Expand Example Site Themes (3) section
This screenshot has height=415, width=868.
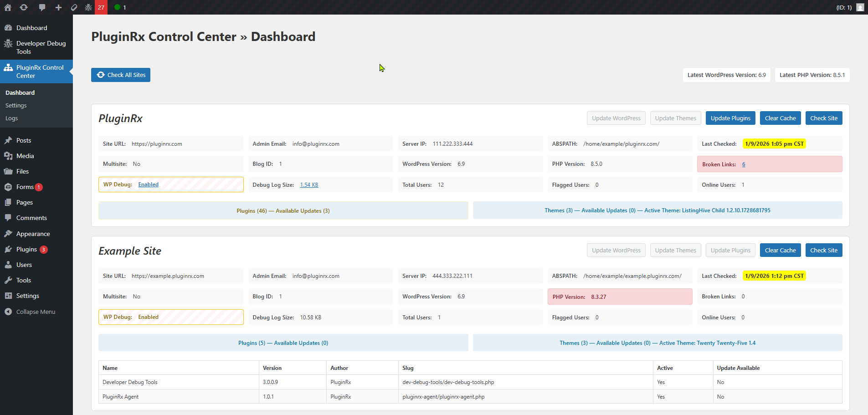[x=657, y=343]
